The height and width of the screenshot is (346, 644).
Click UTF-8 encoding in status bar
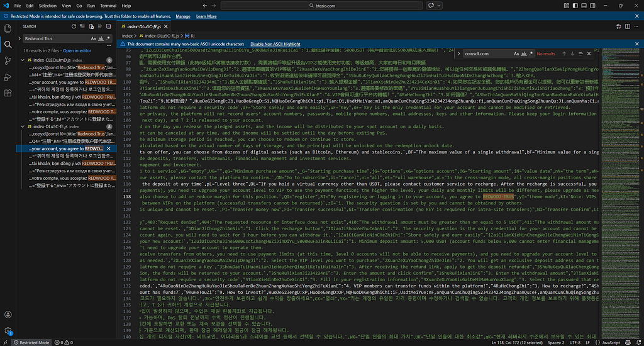pos(575,343)
